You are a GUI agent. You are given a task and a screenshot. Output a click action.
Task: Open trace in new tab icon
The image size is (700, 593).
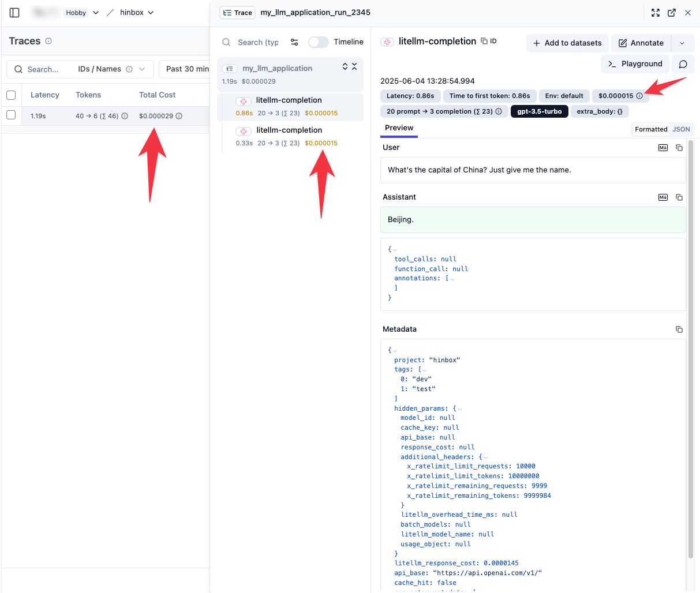(672, 13)
